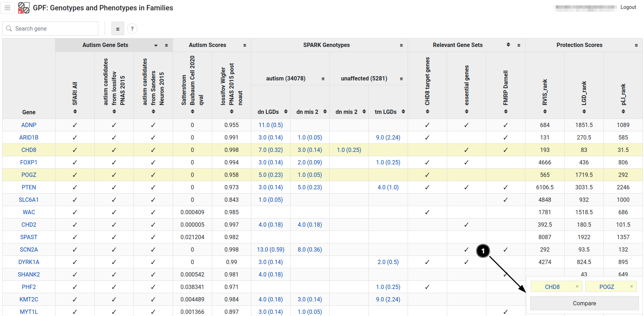Image resolution: width=644 pixels, height=316 pixels.
Task: Click ADNP dn LGDs value 11.0 (0.5)
Action: click(x=271, y=125)
